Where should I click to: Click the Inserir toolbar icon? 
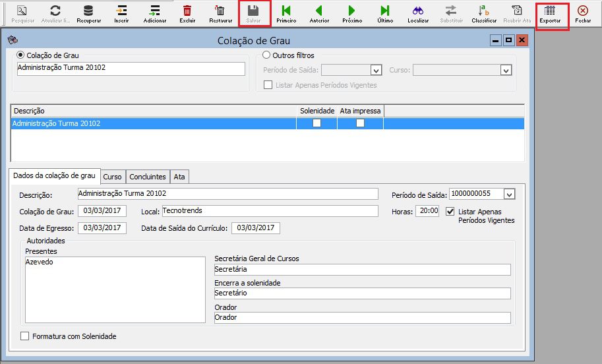click(121, 11)
